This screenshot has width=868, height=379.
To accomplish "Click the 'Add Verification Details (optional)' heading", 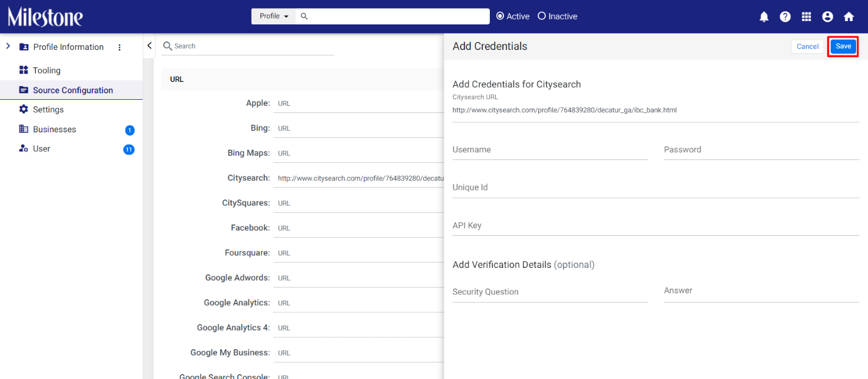I will tap(524, 265).
